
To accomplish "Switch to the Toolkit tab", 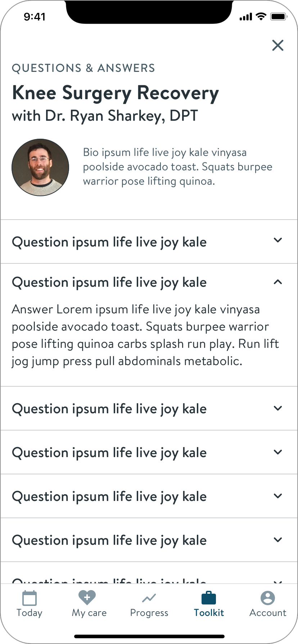I will (209, 604).
